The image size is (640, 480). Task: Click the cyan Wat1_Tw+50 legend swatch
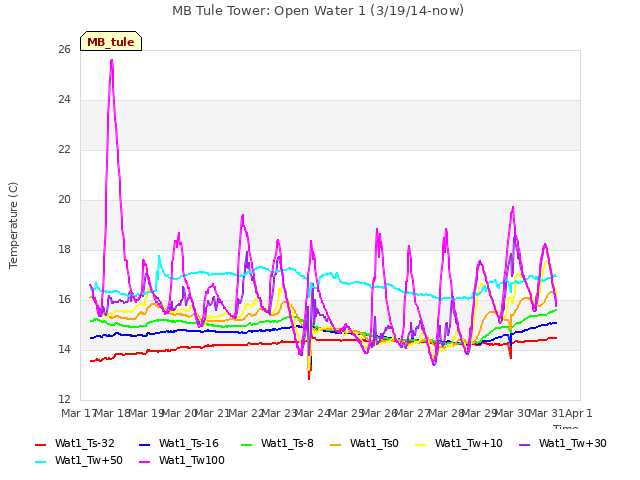click(x=41, y=462)
